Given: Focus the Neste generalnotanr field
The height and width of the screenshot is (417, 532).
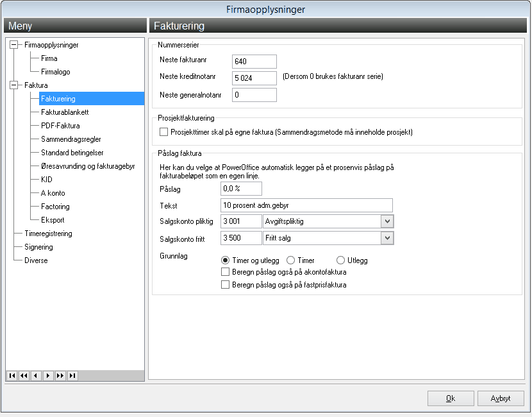Looking at the screenshot, I should 254,95.
